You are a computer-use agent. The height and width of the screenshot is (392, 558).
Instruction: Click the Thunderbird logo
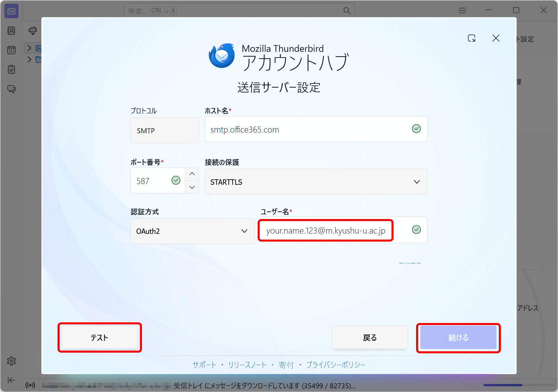coord(222,56)
